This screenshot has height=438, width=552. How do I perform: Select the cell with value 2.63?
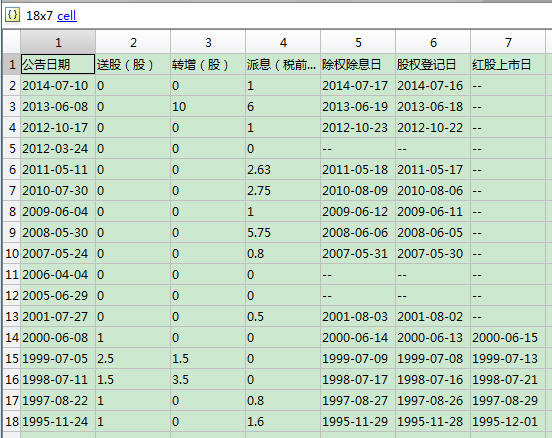283,170
